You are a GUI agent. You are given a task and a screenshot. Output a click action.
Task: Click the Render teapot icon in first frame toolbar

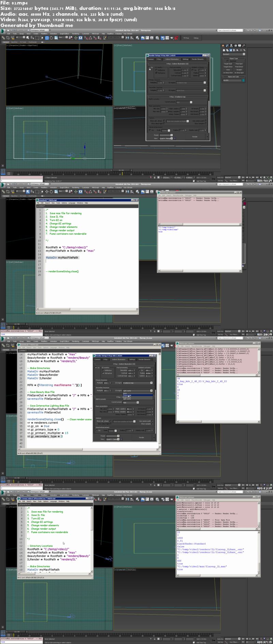point(171,38)
